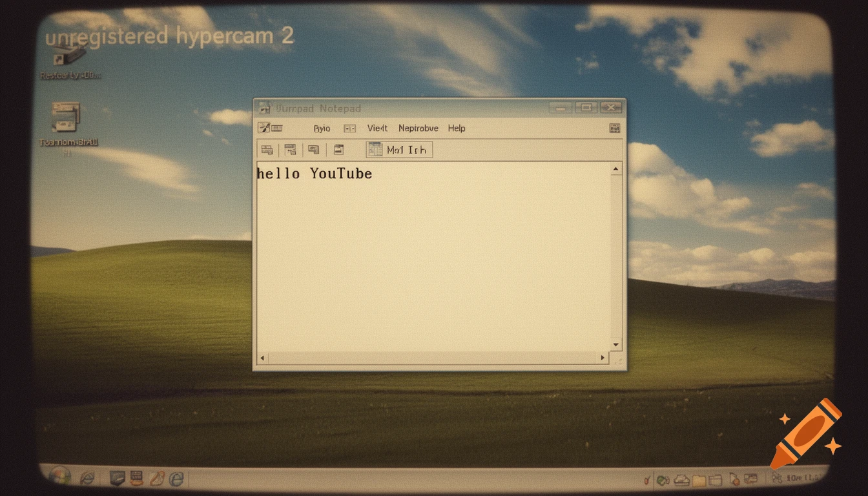Click the cloud-shaped drive icon in the system tray
Viewport: 868px width, 496px height.
point(682,480)
